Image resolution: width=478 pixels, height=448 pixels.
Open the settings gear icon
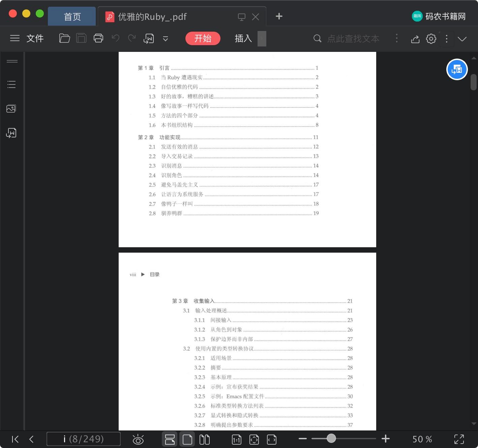click(x=431, y=39)
